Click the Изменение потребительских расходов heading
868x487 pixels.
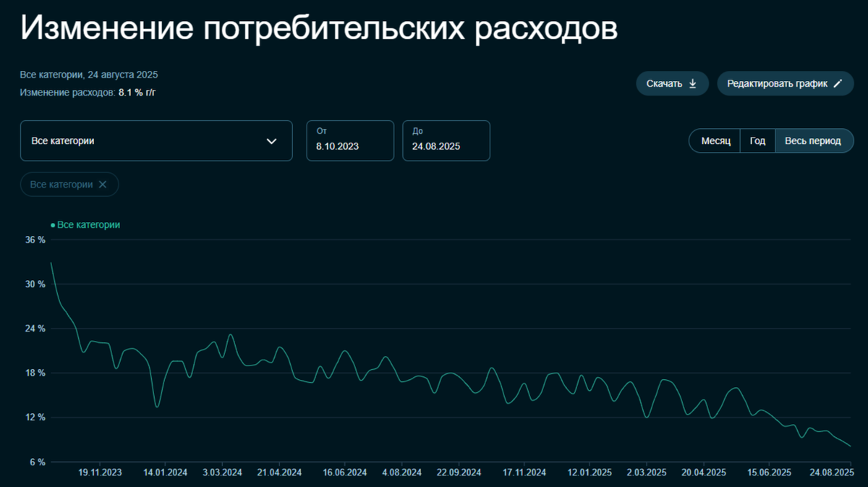(x=319, y=29)
